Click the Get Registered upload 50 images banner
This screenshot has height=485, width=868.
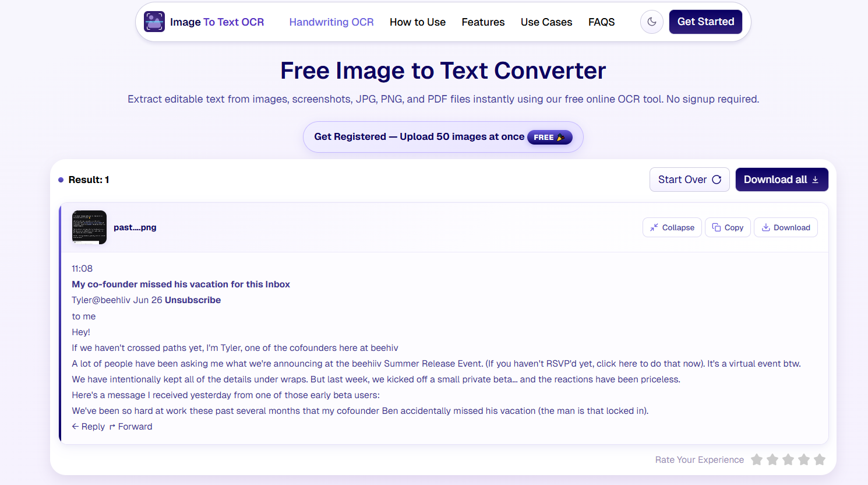[443, 137]
